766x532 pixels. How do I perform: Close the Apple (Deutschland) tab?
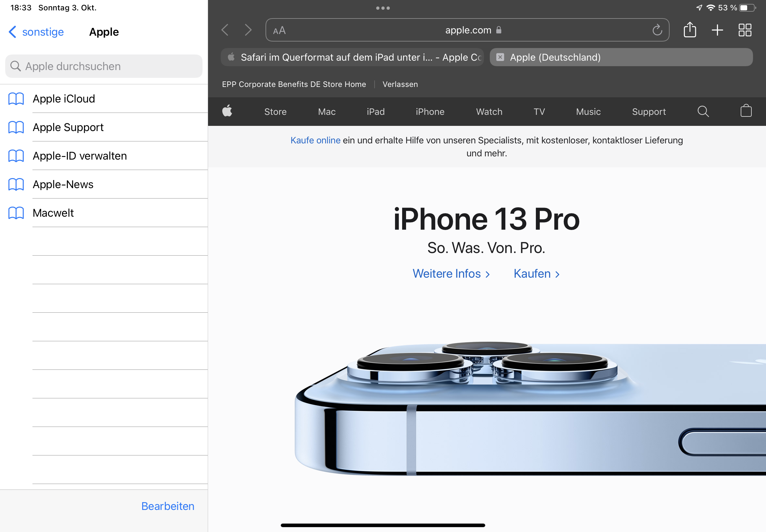(500, 57)
